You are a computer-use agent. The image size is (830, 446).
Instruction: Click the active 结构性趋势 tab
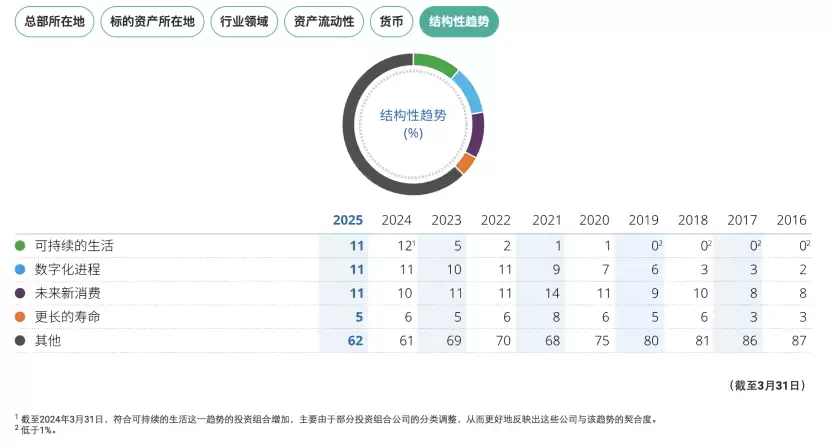click(459, 21)
